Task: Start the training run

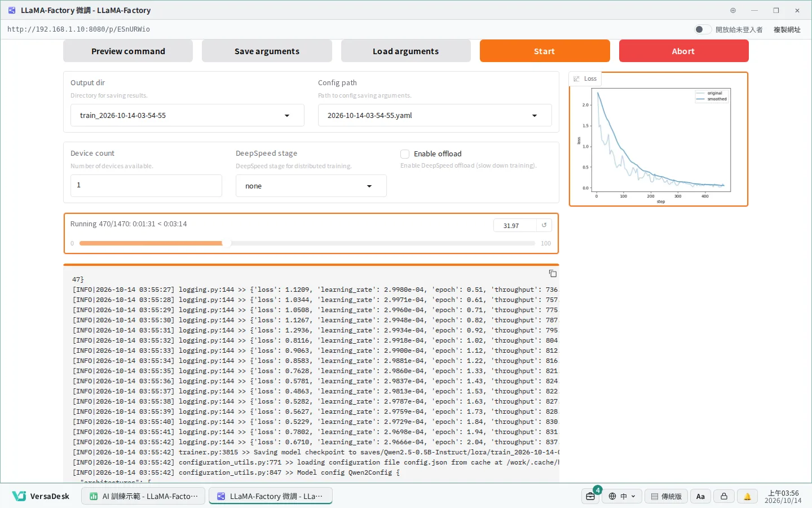Action: 545,51
